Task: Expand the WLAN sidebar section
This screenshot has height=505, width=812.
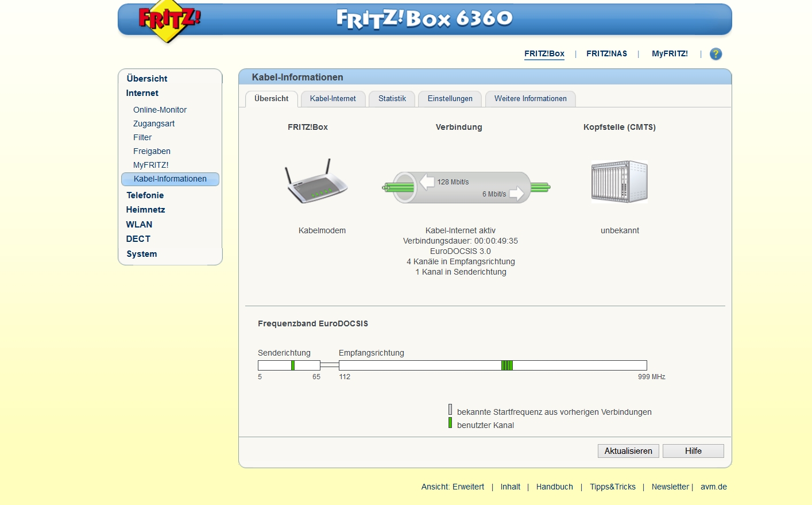Action: (x=140, y=225)
